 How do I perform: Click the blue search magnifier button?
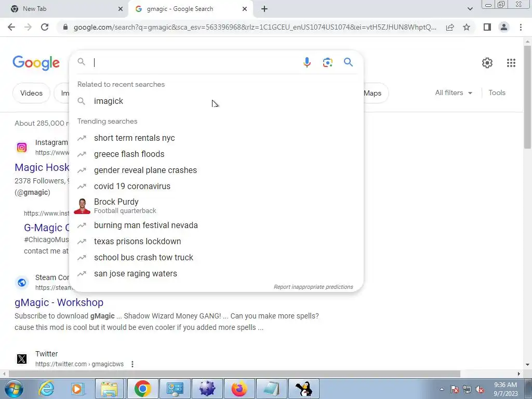click(348, 62)
